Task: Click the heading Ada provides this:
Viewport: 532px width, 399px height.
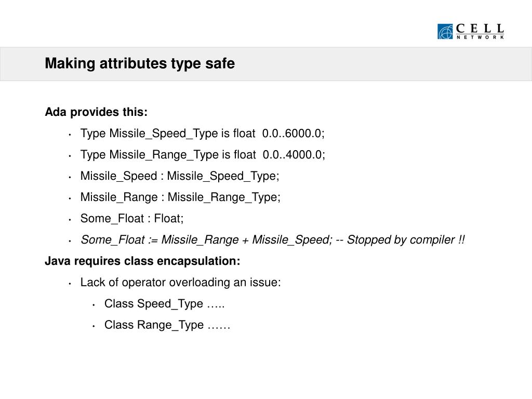Action: click(x=96, y=112)
